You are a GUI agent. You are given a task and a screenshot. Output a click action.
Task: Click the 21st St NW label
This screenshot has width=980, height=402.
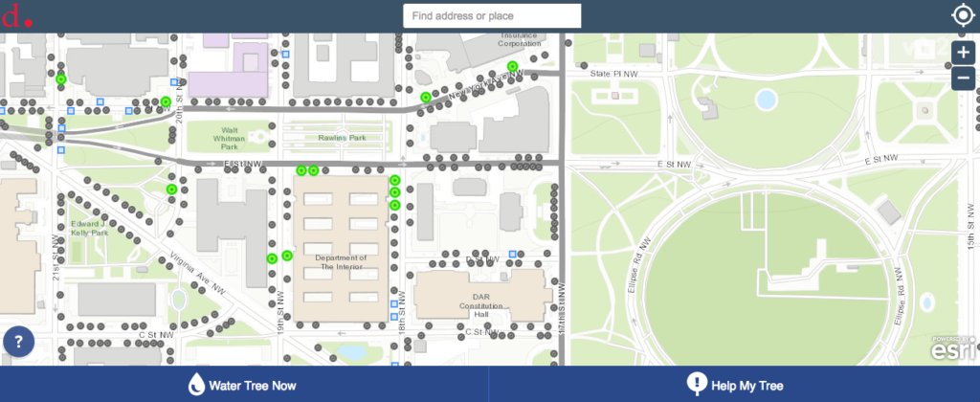[56, 257]
